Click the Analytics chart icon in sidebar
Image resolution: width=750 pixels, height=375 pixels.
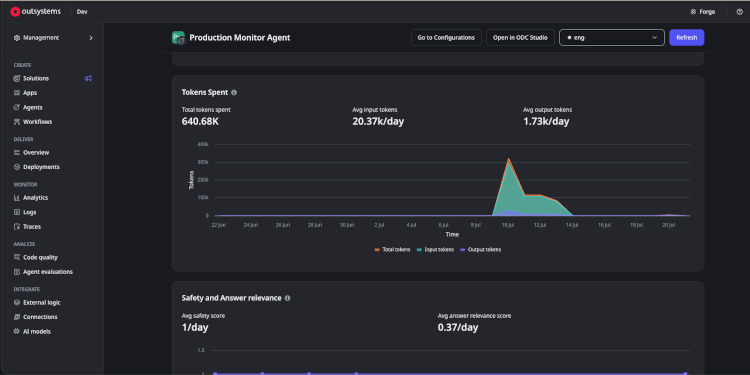click(17, 198)
